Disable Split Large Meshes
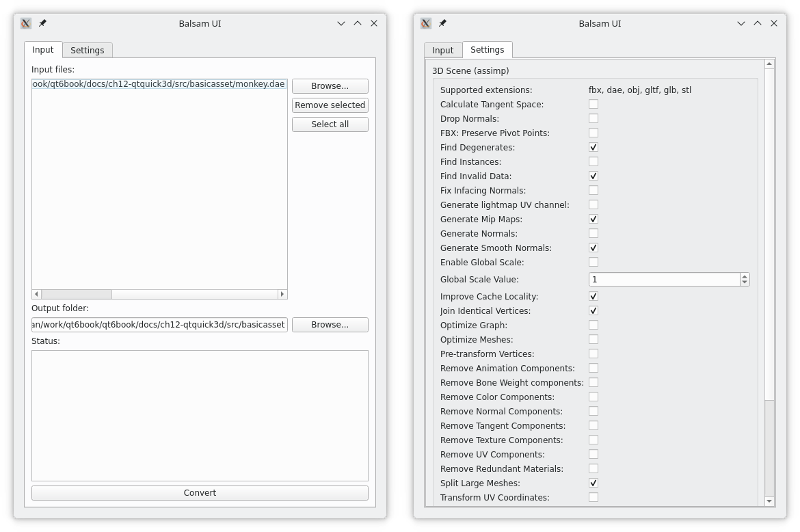The image size is (800, 532). (x=593, y=483)
